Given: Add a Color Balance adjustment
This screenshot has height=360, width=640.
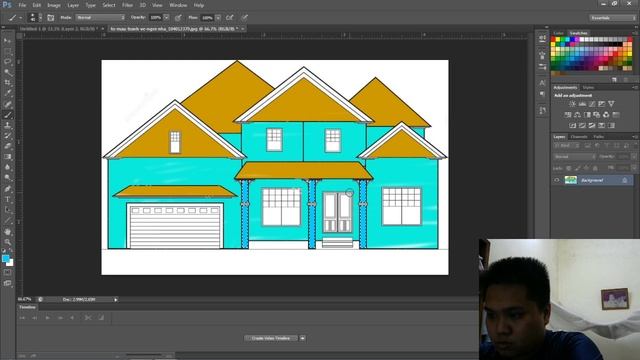Looking at the screenshot, I should tap(577, 115).
